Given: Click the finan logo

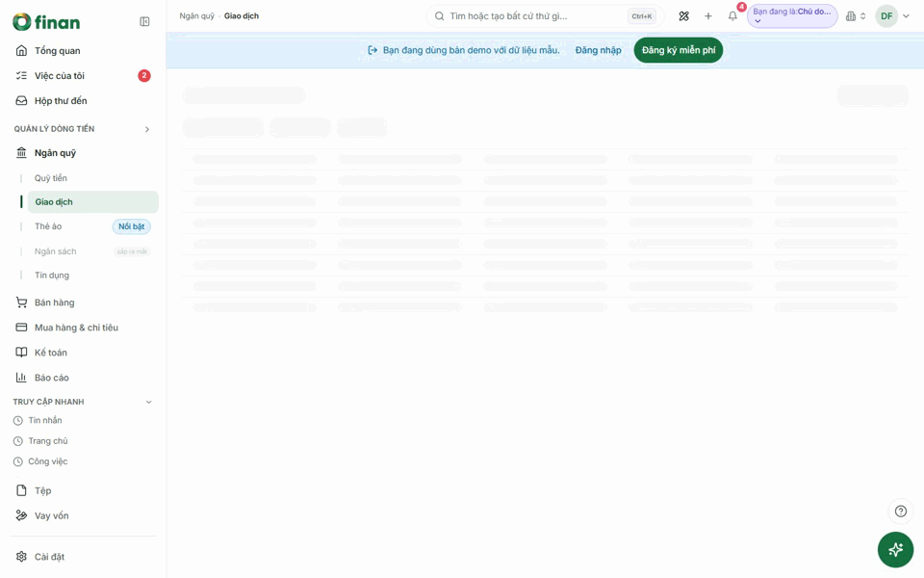Looking at the screenshot, I should point(46,22).
